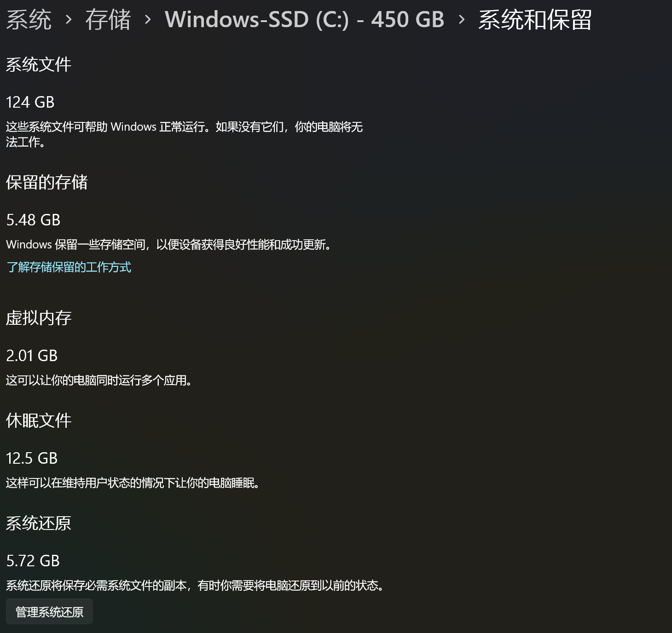672x633 pixels.
Task: Select the 系统还原 heading
Action: pyautogui.click(x=39, y=523)
